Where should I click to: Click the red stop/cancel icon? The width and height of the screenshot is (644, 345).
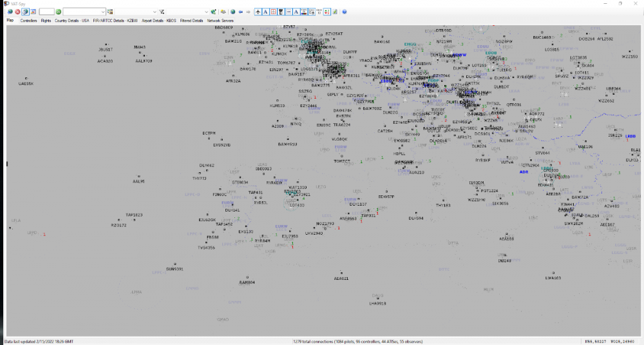point(17,12)
